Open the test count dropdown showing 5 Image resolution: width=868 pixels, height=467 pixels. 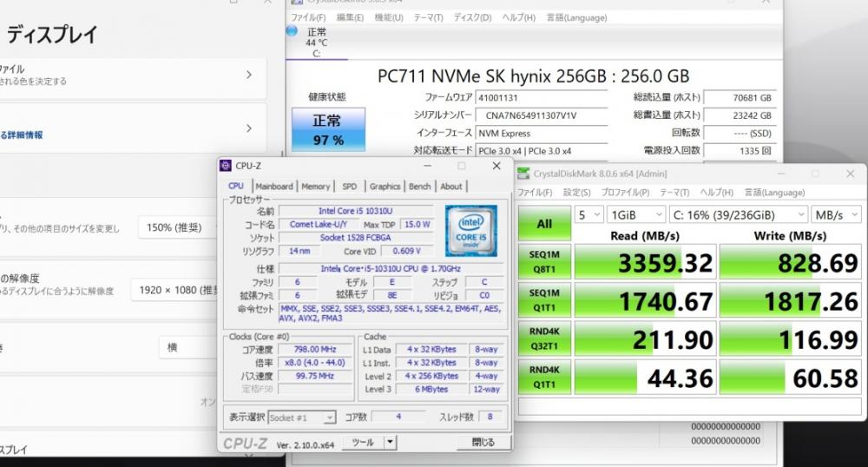click(589, 214)
